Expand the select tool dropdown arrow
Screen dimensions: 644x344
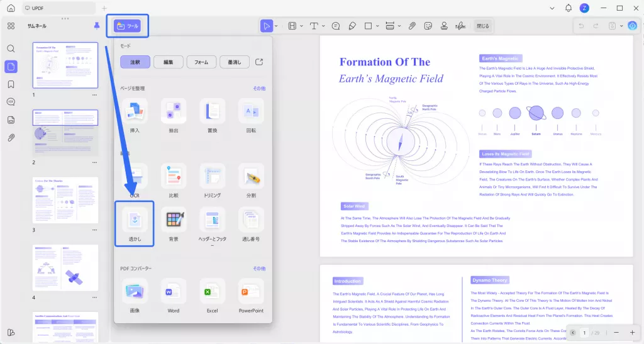(x=276, y=26)
